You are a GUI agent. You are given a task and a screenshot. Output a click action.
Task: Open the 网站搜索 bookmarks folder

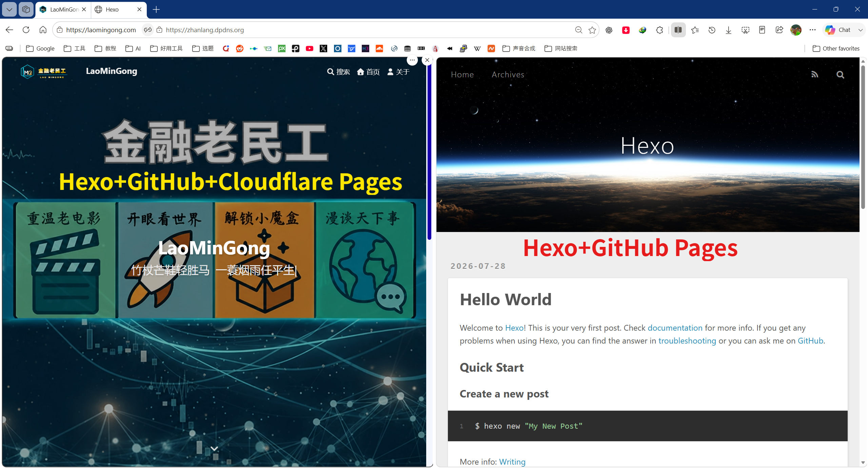[x=561, y=48]
